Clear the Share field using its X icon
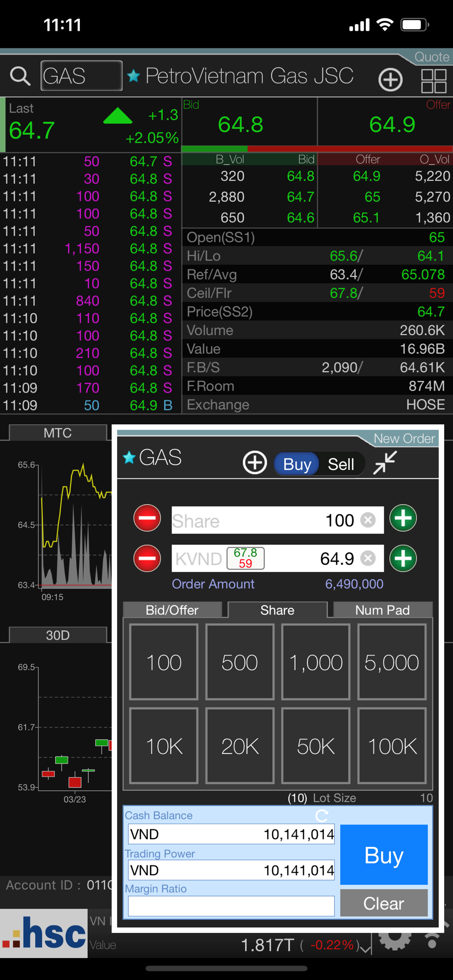 click(368, 520)
